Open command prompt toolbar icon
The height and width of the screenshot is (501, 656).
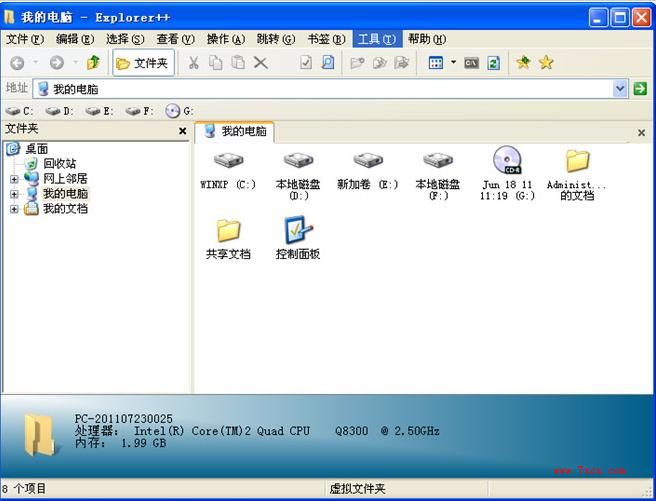point(471,63)
